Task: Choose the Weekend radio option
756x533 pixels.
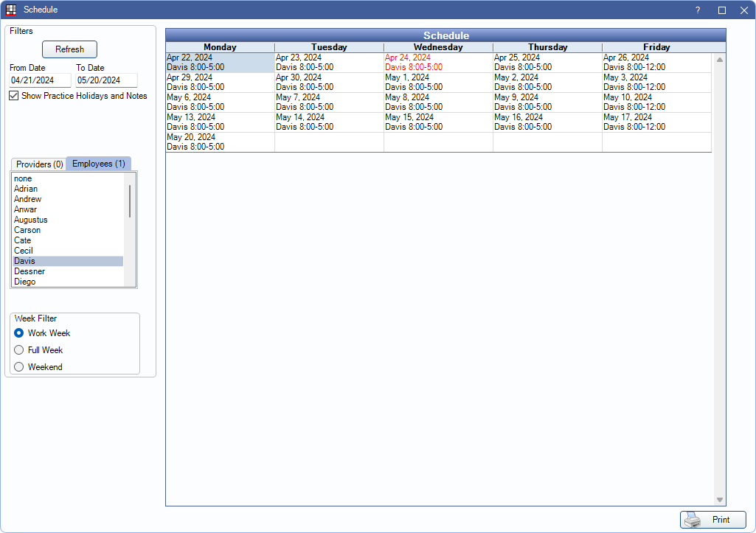Action: 19,367
